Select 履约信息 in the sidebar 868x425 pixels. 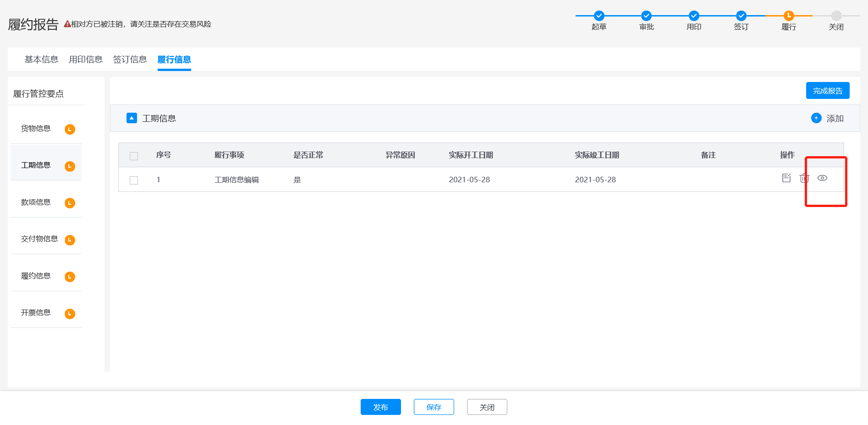(36, 276)
